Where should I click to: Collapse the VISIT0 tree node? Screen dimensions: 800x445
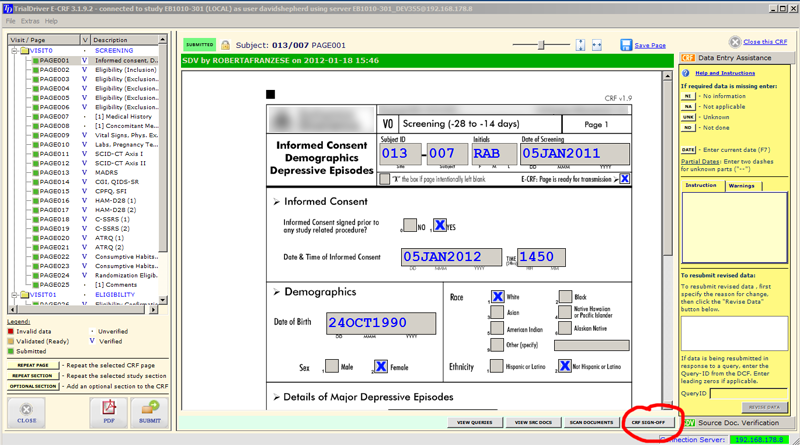[15, 51]
